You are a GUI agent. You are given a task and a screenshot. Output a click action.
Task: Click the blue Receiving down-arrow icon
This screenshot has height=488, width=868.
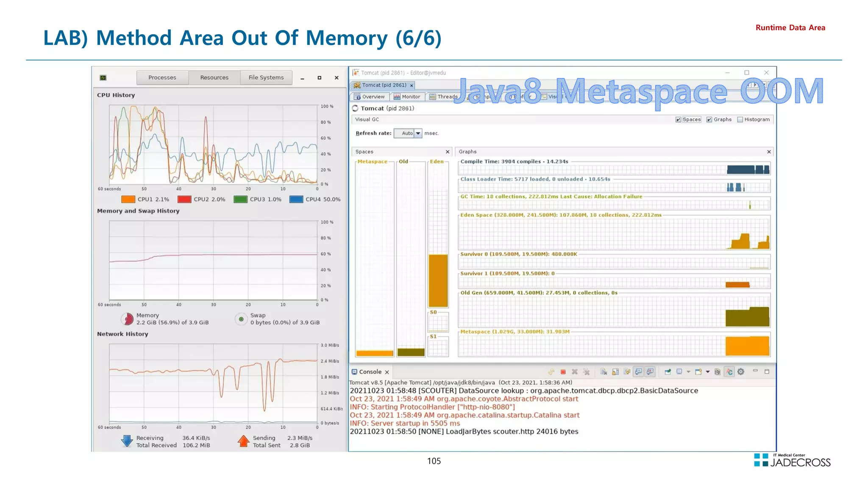click(x=127, y=441)
